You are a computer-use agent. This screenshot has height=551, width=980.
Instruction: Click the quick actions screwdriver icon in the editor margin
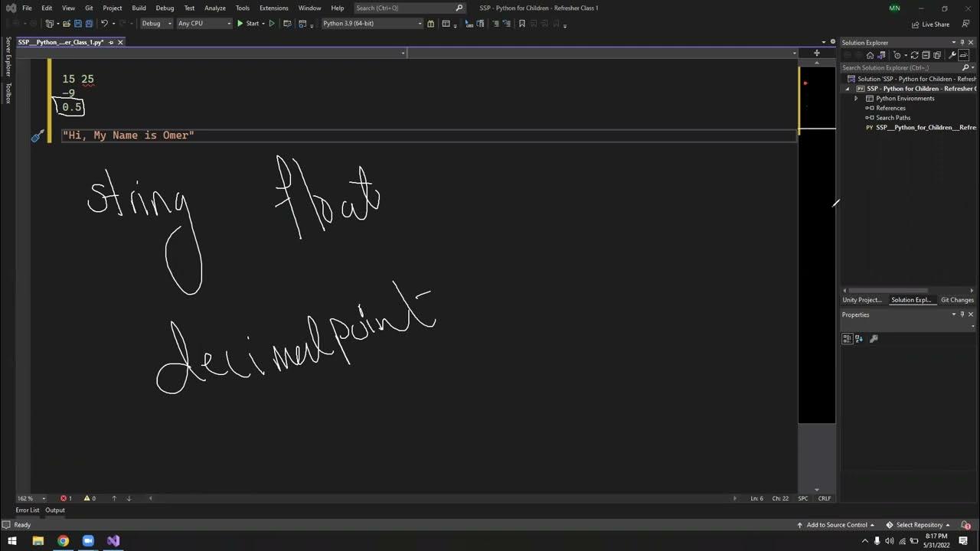[38, 136]
